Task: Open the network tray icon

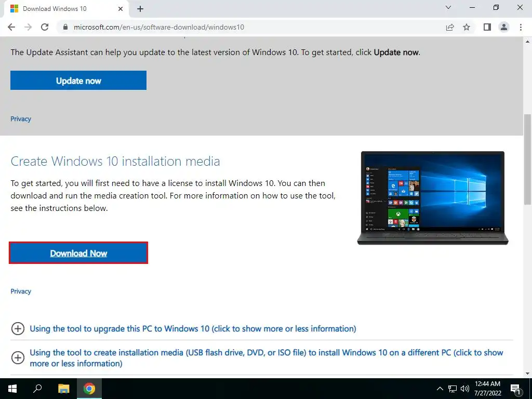Action: 453,389
